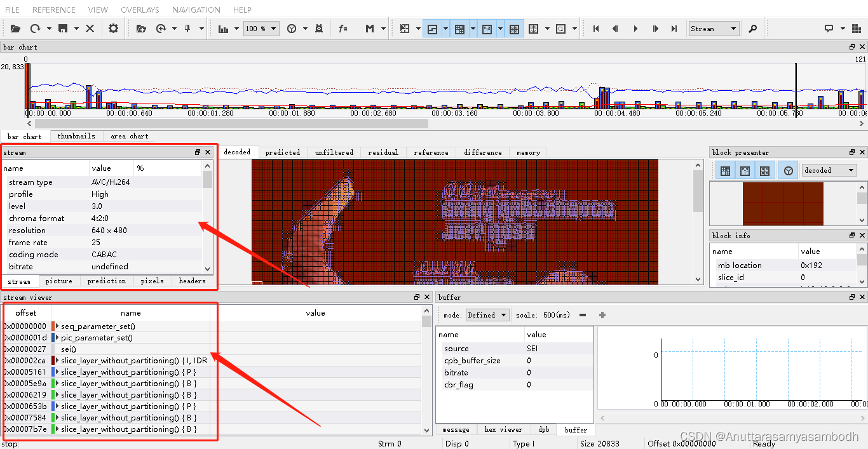Toggle the circular overlay button in block presenter
This screenshot has height=449, width=868.
coord(788,170)
